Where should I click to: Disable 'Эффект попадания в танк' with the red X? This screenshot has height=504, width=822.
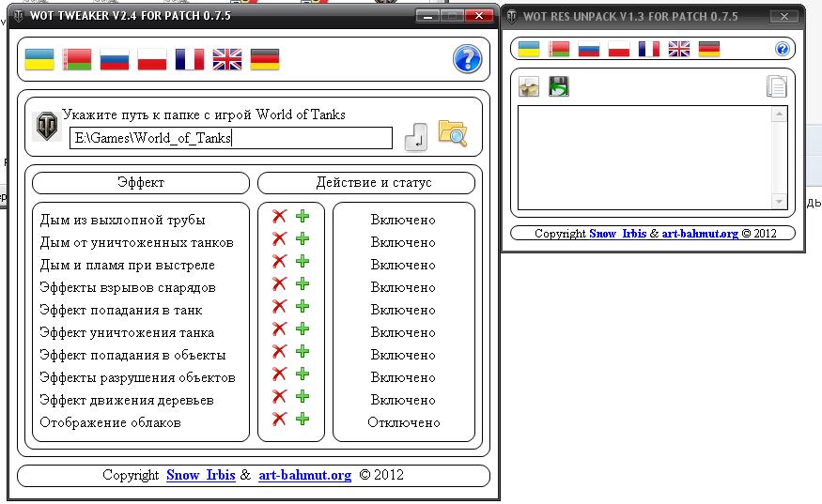click(x=279, y=307)
